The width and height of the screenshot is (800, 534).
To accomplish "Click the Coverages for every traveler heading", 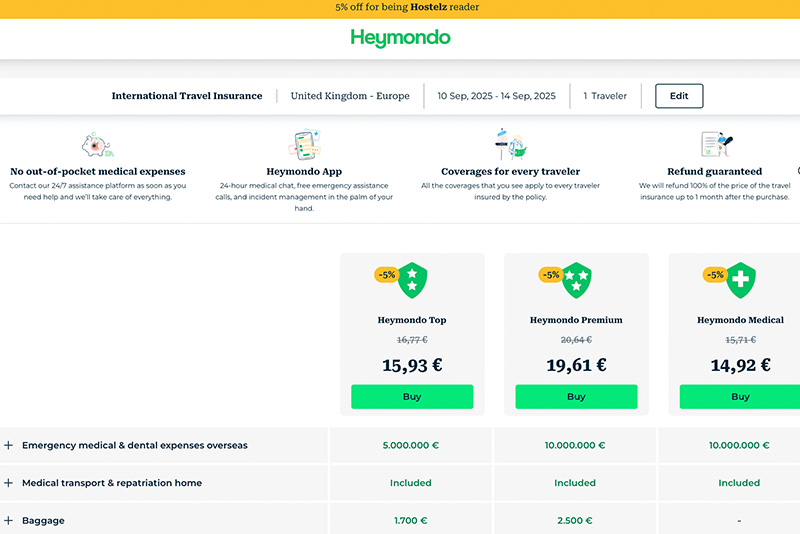I will pos(511,171).
